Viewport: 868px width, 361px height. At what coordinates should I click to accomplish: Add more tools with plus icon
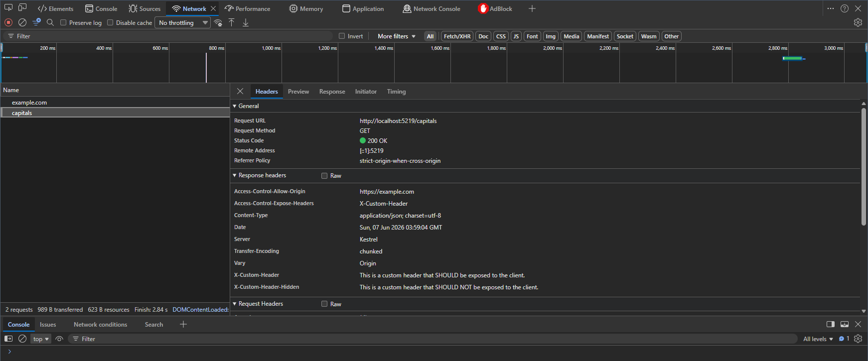coord(532,8)
